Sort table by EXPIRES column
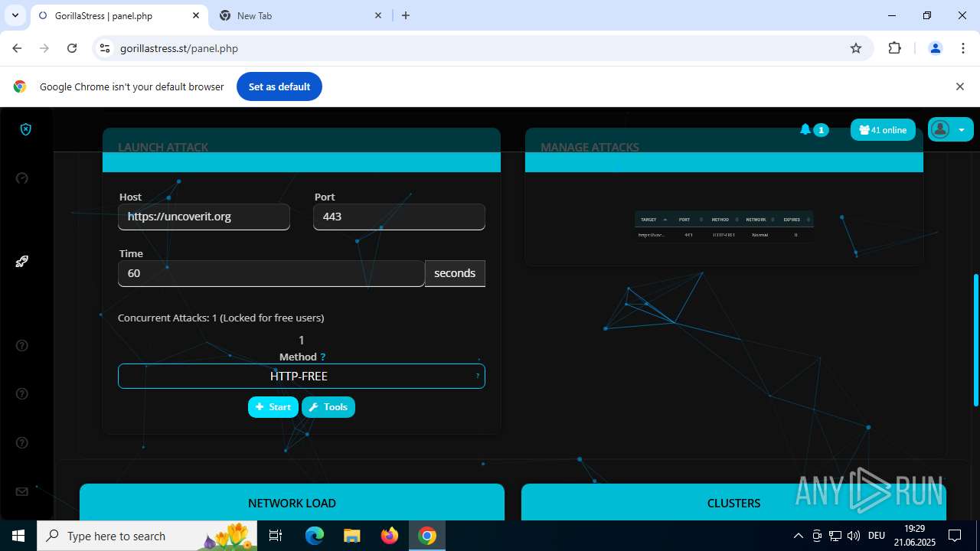 pos(795,220)
